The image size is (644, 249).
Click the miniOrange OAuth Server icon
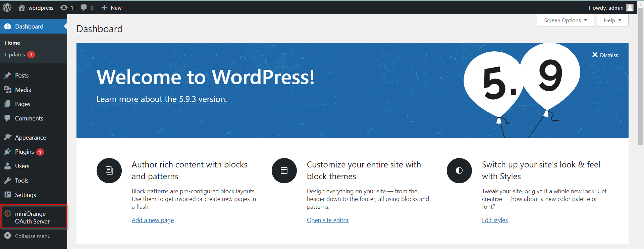(x=8, y=213)
